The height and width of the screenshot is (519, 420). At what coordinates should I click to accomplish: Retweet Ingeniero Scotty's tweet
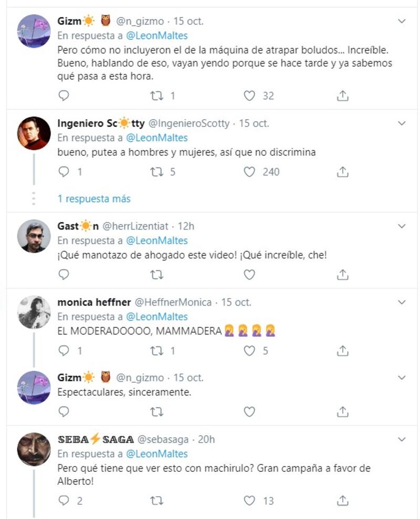pyautogui.click(x=157, y=172)
